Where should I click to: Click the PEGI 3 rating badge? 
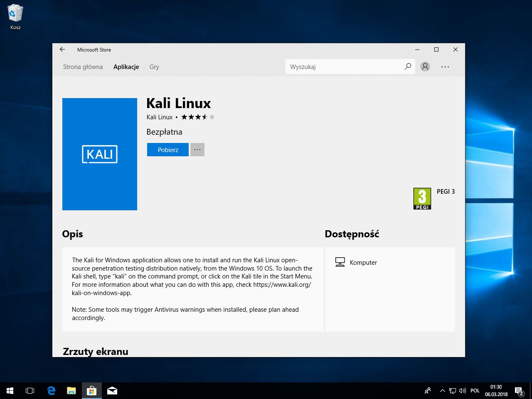[x=422, y=198]
